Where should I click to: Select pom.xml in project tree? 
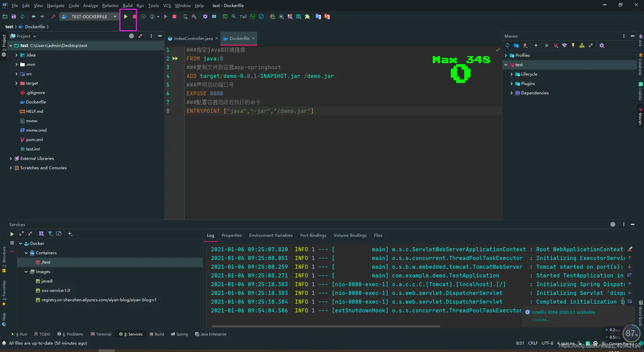point(35,140)
